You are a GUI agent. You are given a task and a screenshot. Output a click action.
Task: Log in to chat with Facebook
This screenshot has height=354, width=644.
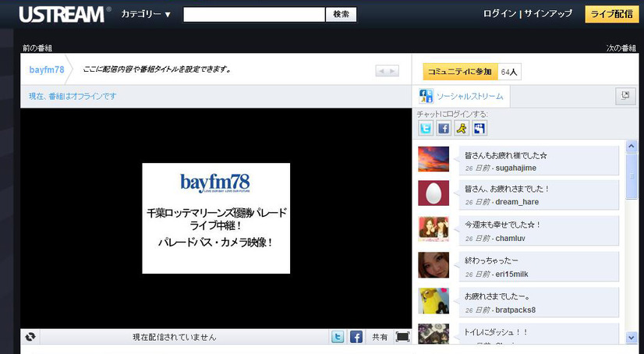444,128
